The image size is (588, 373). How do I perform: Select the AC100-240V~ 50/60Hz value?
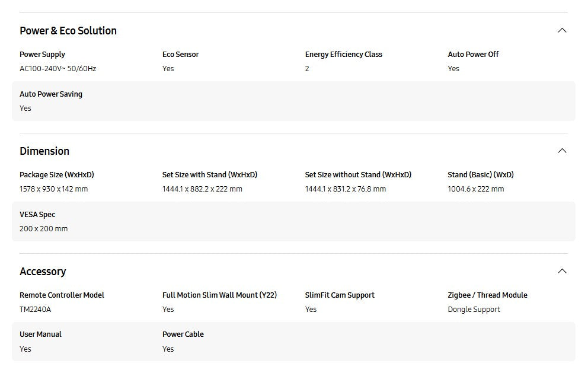point(57,69)
